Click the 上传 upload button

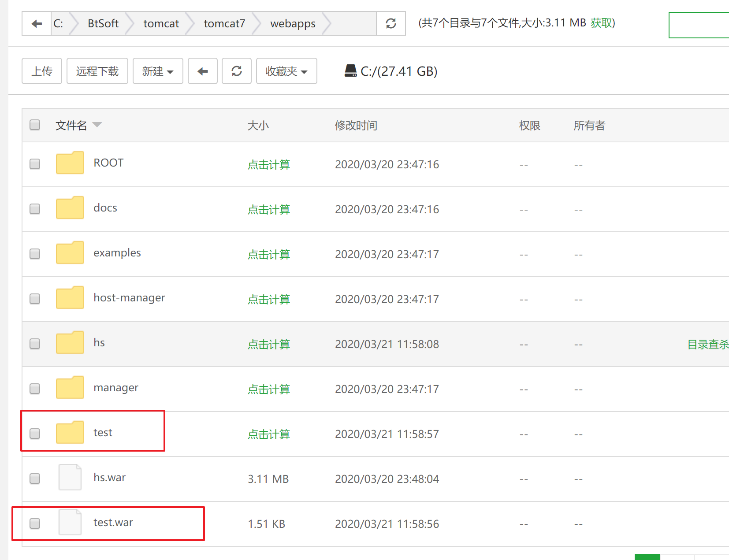point(42,71)
